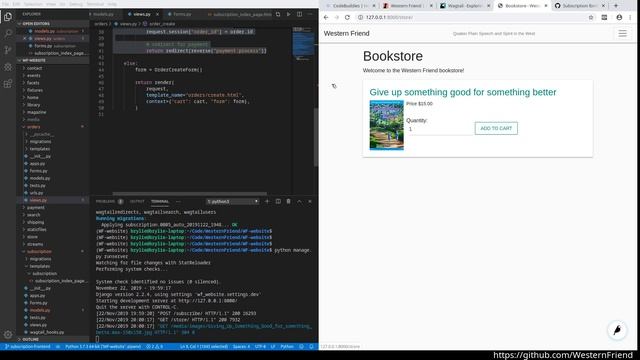Click the Open Changes icon in editor toolbar

pos(278,14)
